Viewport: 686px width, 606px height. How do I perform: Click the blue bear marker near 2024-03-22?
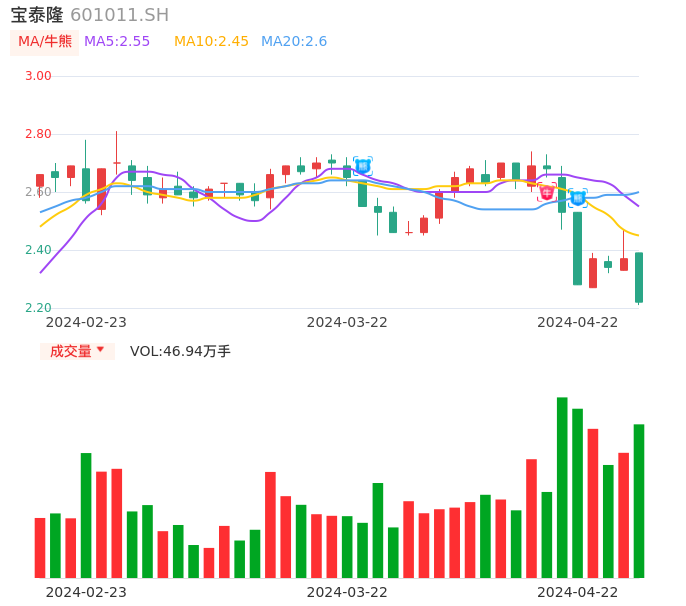pyautogui.click(x=363, y=165)
